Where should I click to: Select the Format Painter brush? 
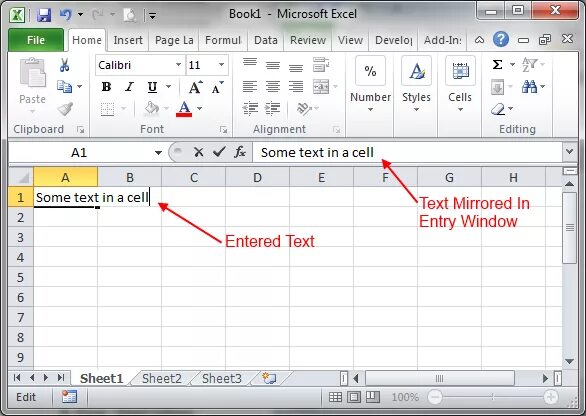pos(65,109)
